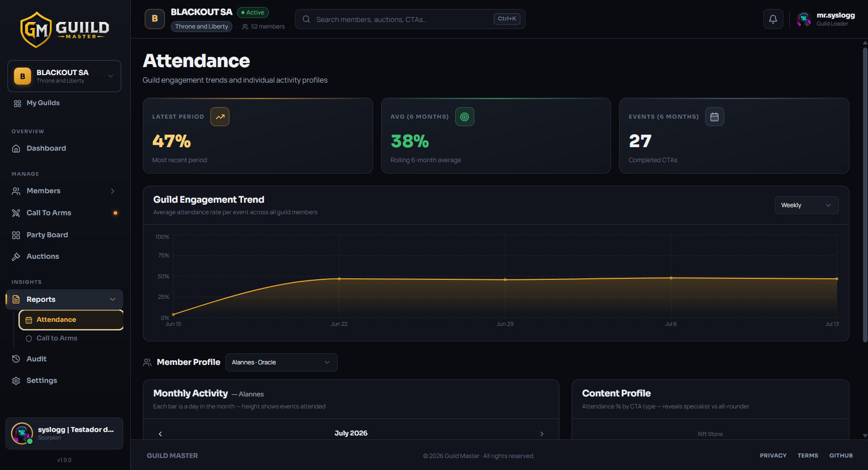Click the Call To Arms orange notification dot
The image size is (868, 470).
(115, 213)
